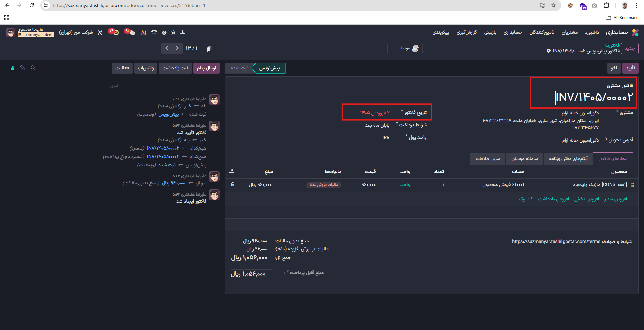Click واتس‌اپ button
Image resolution: width=644 pixels, height=330 pixels.
[146, 68]
